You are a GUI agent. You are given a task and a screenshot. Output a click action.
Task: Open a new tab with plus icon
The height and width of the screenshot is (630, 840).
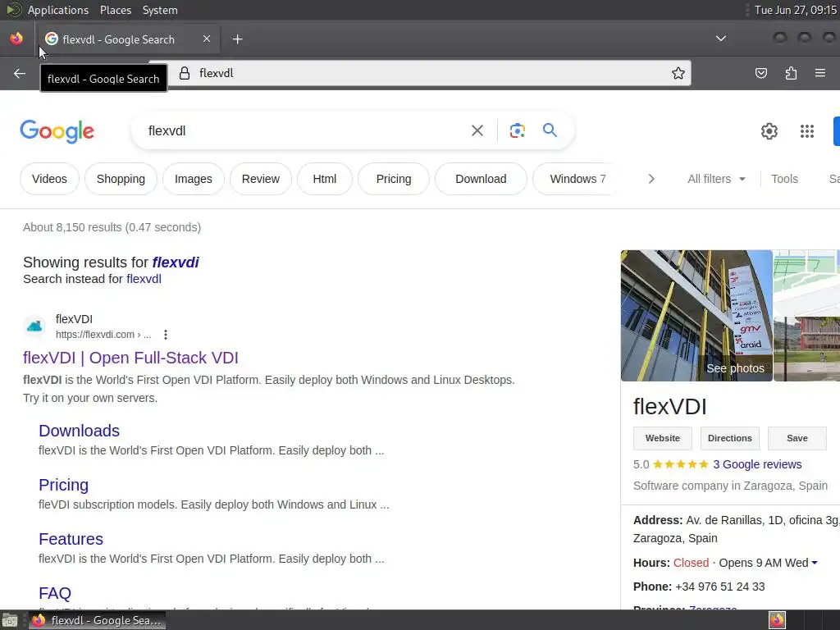[x=237, y=39]
